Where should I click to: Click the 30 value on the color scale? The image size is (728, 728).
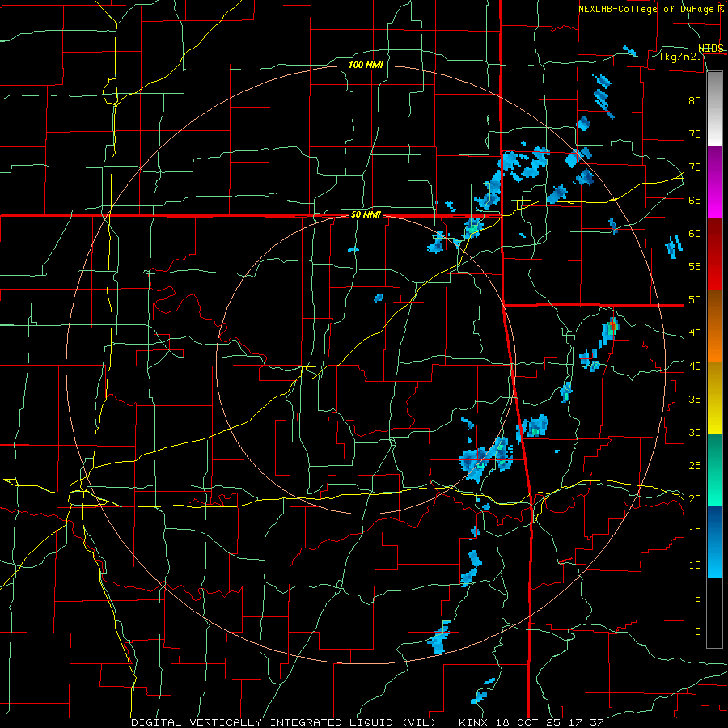(695, 432)
